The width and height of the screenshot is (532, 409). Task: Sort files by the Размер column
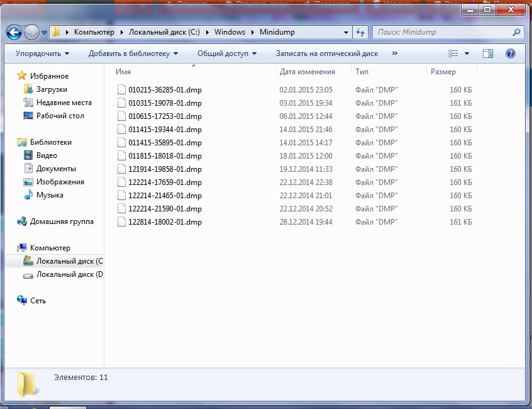[443, 72]
